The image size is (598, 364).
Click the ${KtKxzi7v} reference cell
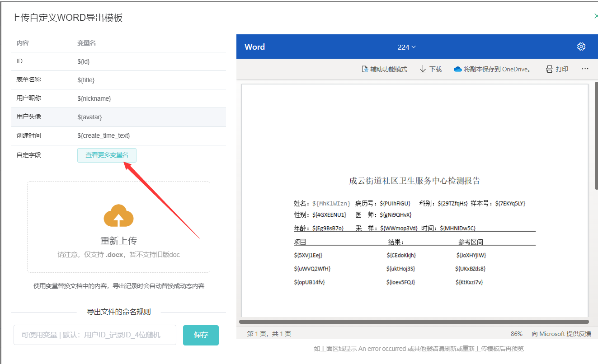pos(469,282)
